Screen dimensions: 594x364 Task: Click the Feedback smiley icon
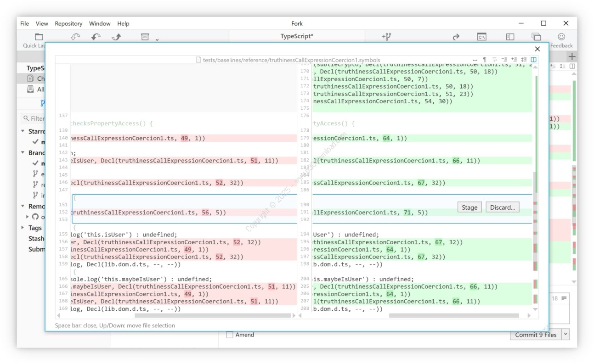[x=561, y=37]
